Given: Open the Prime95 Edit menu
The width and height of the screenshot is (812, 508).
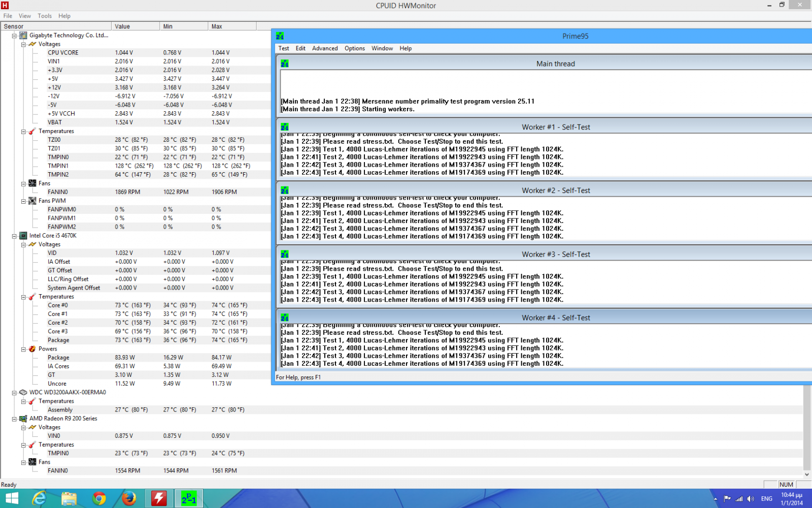Looking at the screenshot, I should (300, 48).
